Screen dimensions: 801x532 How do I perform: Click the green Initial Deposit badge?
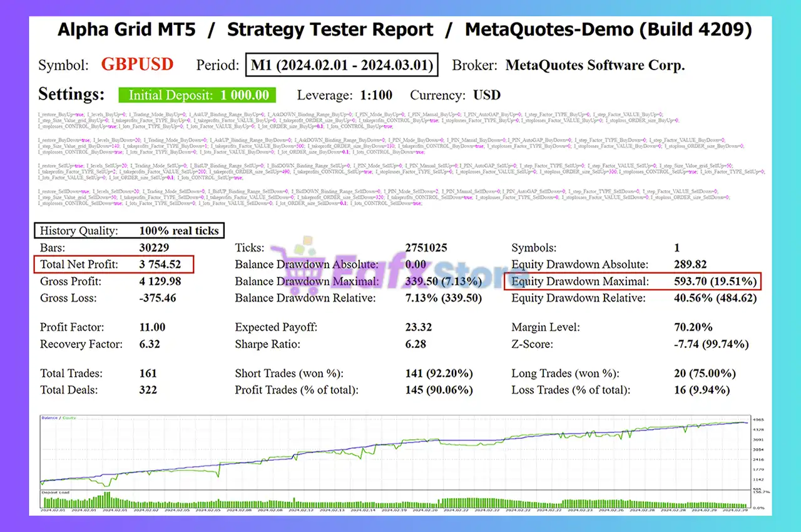198,95
